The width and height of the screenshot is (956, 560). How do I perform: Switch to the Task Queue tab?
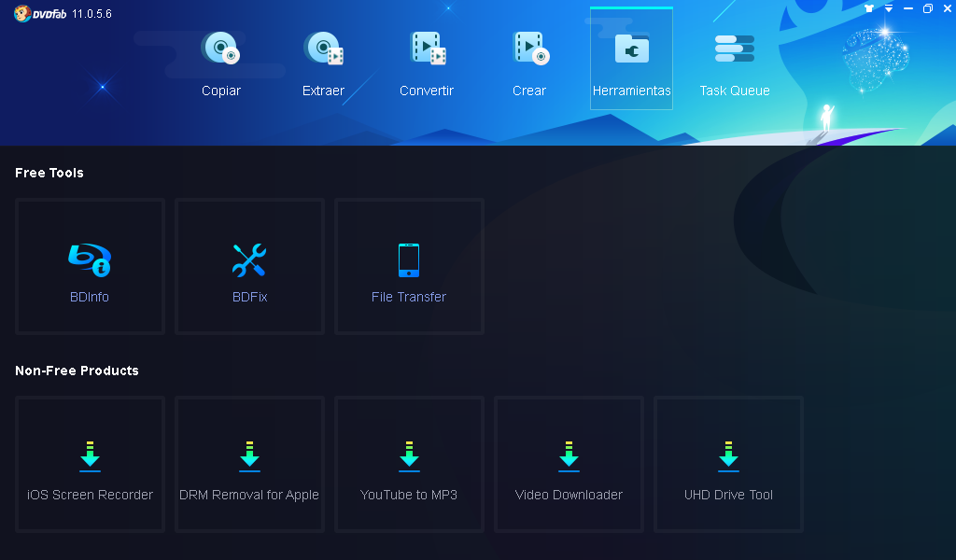734,58
